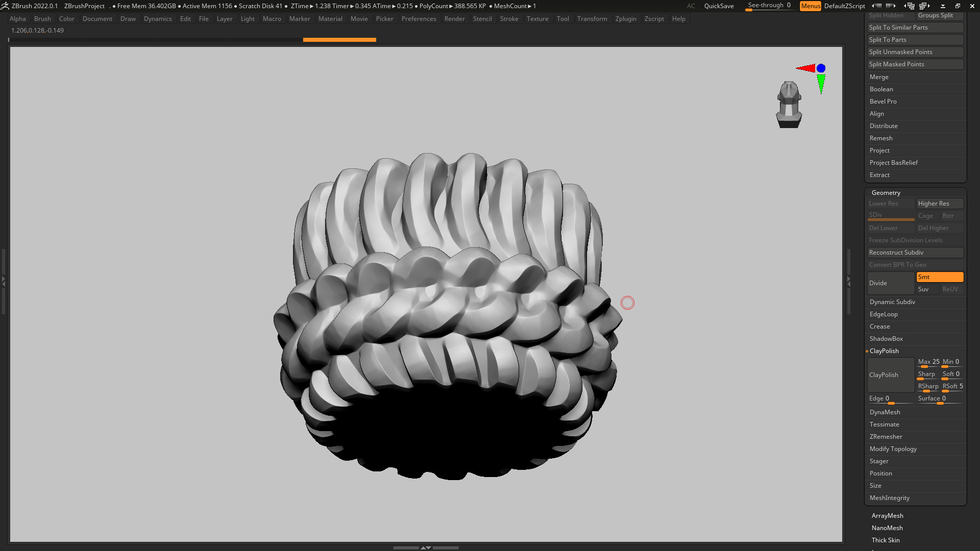Click the previous UI colors arrow icon
The image size is (980, 551).
[x=876, y=6]
